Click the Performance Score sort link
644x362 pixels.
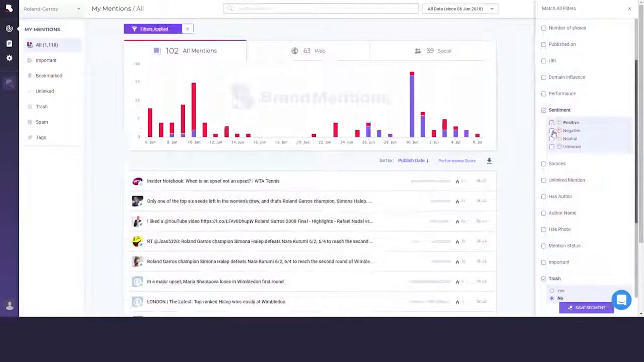[457, 161]
